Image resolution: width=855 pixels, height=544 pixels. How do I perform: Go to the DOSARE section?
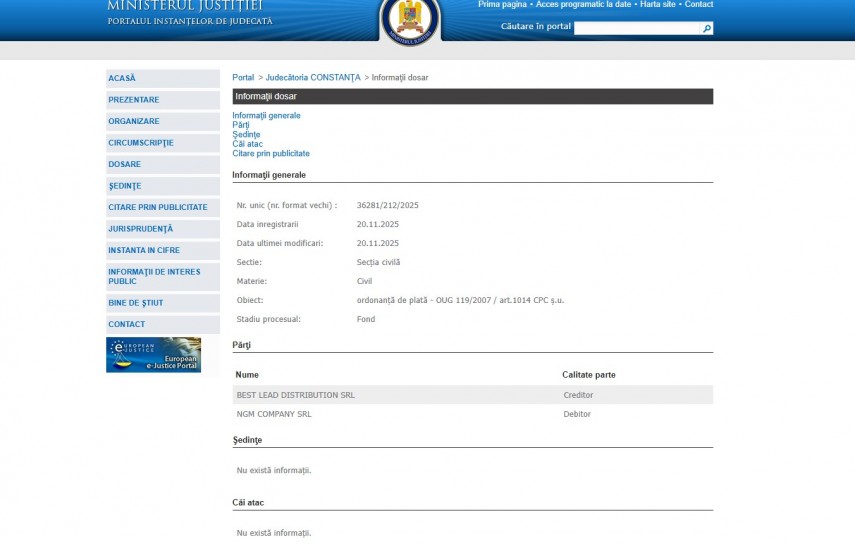coord(125,164)
